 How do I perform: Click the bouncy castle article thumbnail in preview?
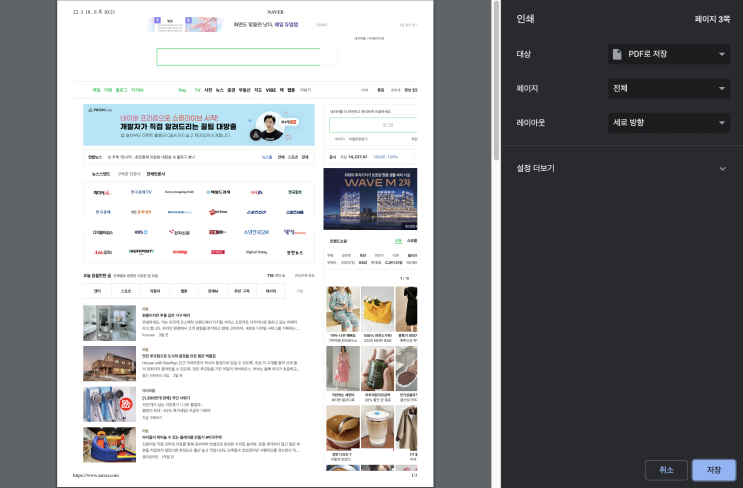(x=109, y=444)
